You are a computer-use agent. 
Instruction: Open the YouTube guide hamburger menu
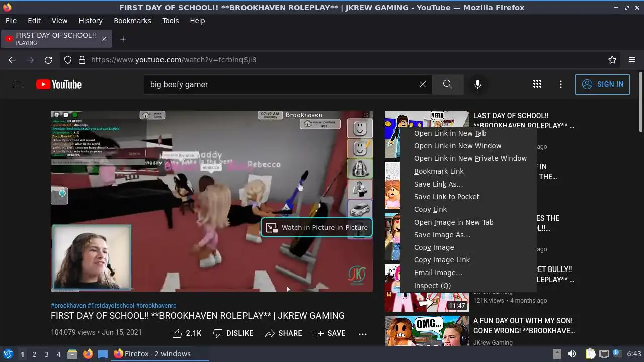pos(18,84)
